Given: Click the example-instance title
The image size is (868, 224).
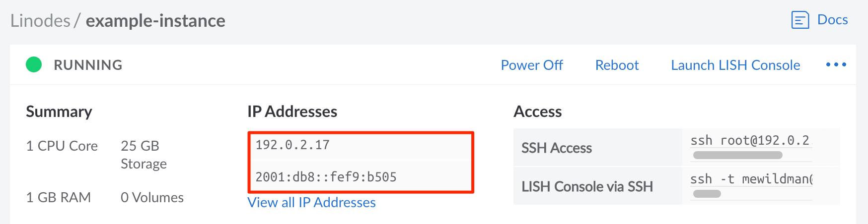Looking at the screenshot, I should click(x=155, y=21).
